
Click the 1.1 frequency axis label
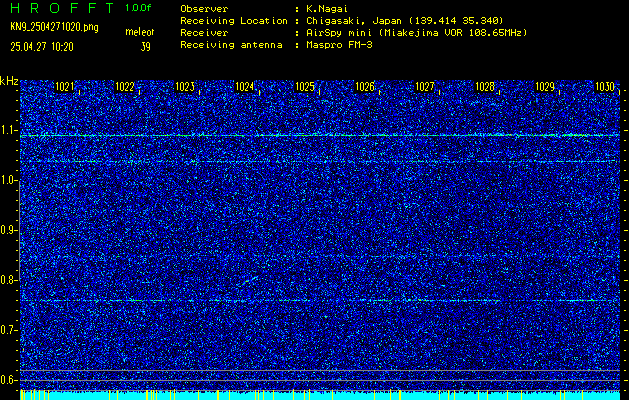coord(8,130)
